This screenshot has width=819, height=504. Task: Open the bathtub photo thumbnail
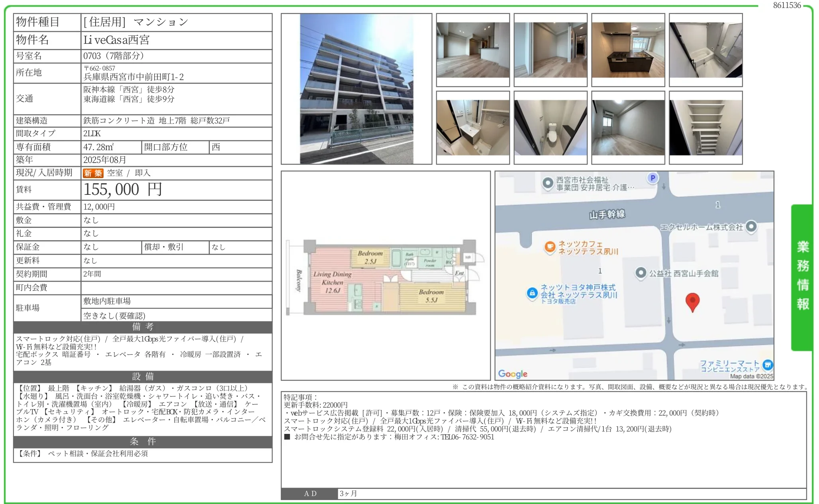705,50
